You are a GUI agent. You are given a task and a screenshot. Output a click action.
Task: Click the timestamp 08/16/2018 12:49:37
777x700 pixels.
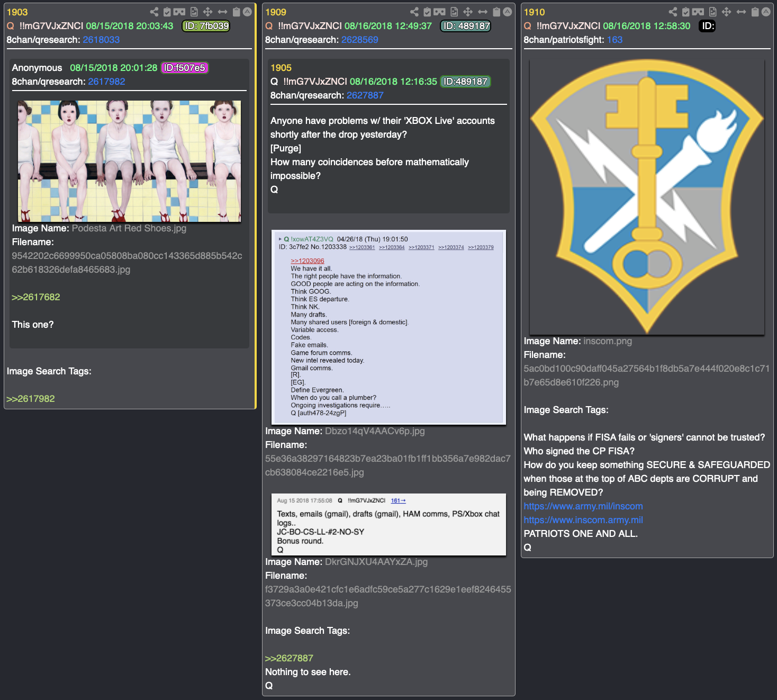[388, 26]
